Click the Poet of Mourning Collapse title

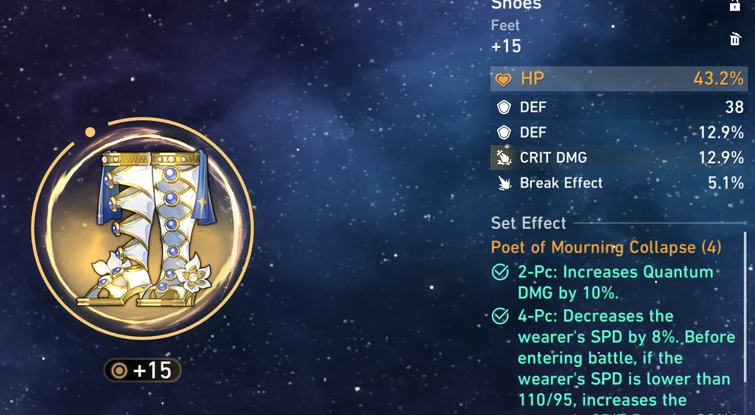(x=606, y=247)
